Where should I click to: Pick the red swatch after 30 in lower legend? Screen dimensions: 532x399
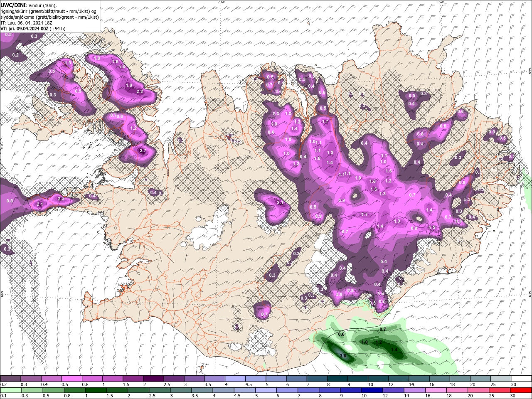coord(521,390)
